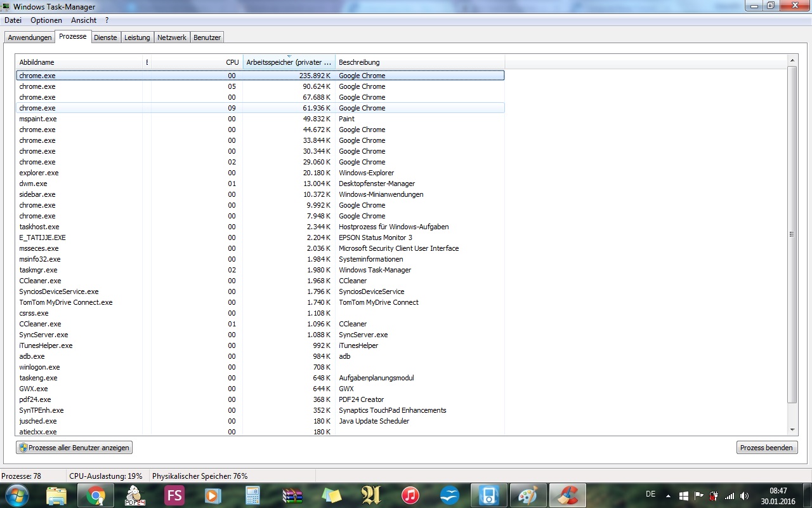812x508 pixels.
Task: Select the SynciosDeviceService.exe process
Action: [x=260, y=291]
